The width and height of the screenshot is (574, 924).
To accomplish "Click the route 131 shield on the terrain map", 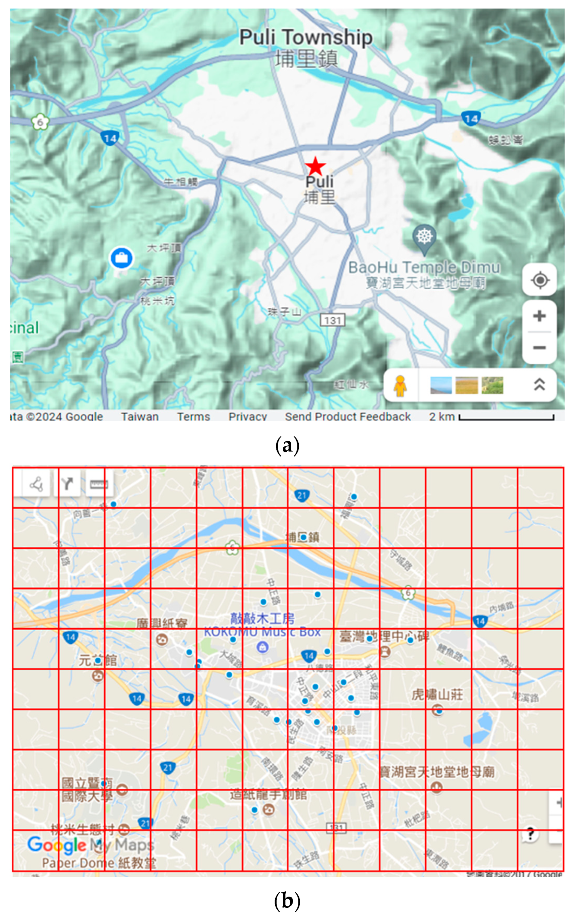I will pyautogui.click(x=333, y=320).
